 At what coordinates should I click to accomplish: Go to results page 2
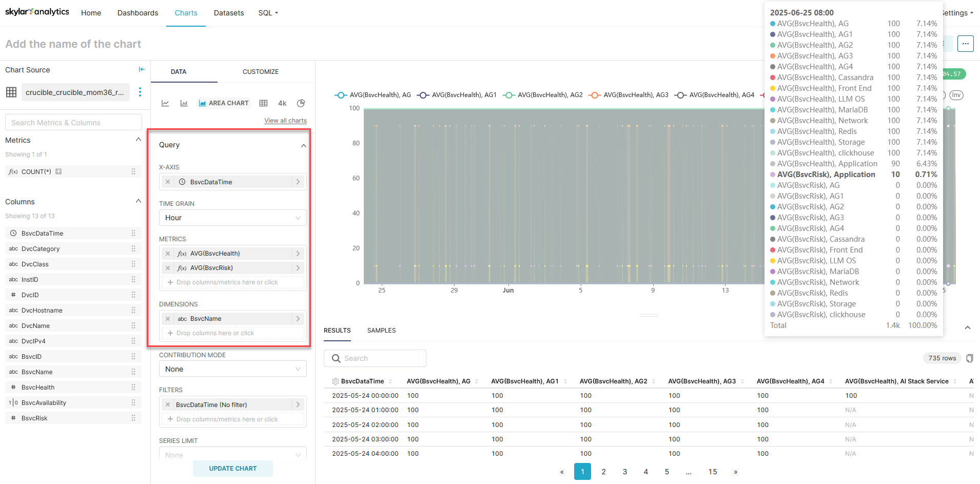[603, 472]
